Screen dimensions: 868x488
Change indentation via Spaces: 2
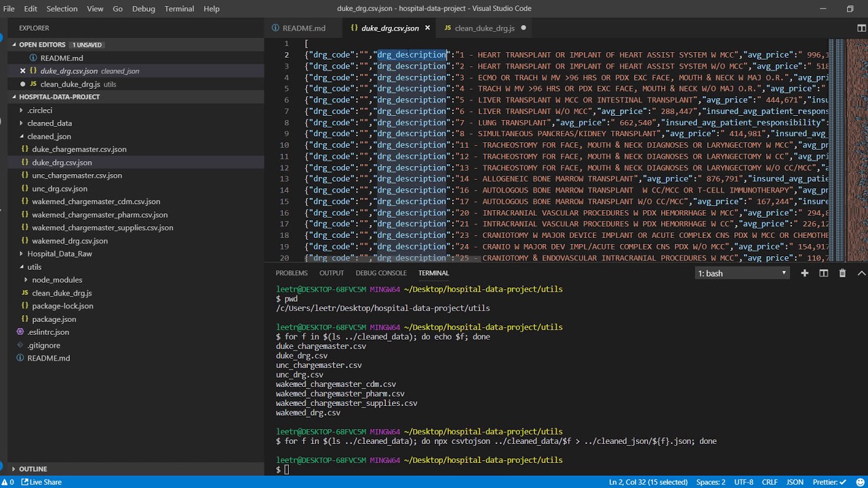[711, 482]
